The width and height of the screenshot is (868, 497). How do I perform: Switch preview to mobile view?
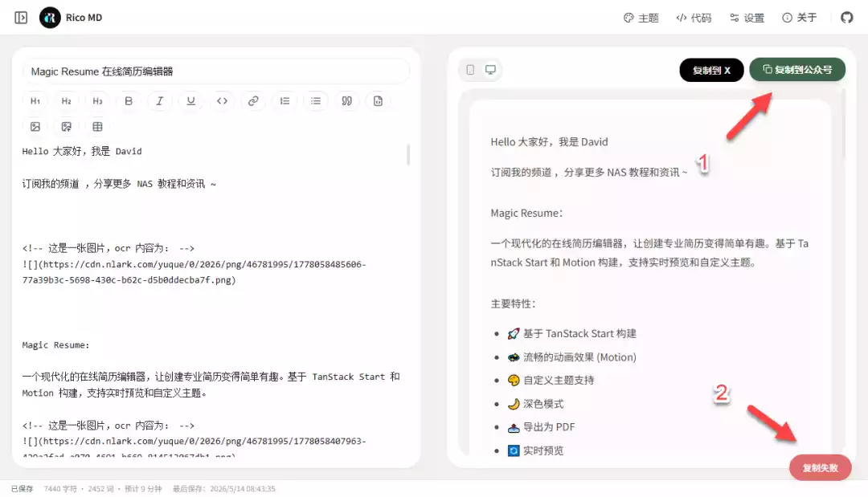470,70
